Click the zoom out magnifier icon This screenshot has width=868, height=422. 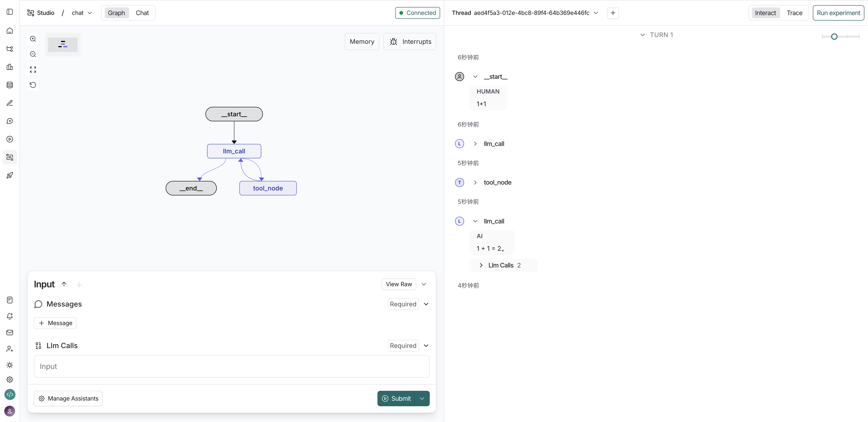coord(33,54)
